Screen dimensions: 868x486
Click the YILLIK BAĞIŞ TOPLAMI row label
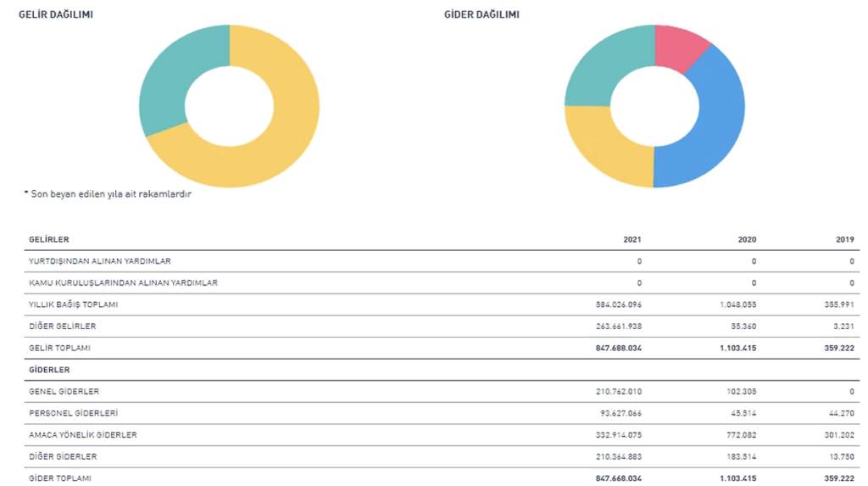(x=73, y=304)
